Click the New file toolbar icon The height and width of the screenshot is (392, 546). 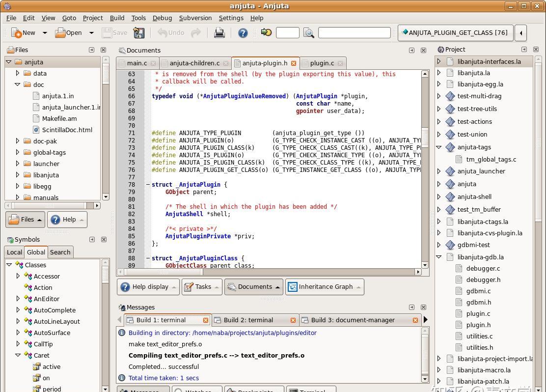pyautogui.click(x=16, y=33)
